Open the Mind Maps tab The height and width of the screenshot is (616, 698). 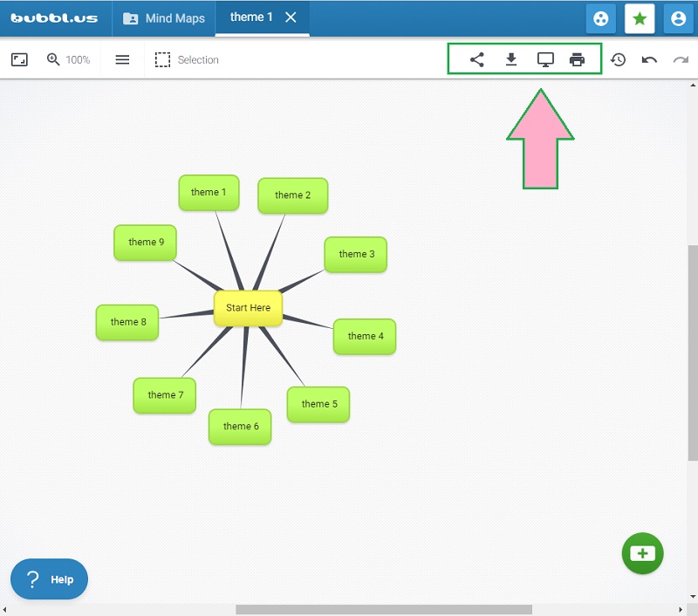pyautogui.click(x=164, y=18)
